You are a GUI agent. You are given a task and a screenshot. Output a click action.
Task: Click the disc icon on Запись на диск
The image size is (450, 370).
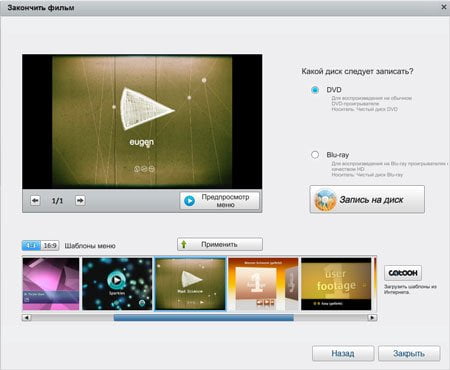tap(325, 200)
